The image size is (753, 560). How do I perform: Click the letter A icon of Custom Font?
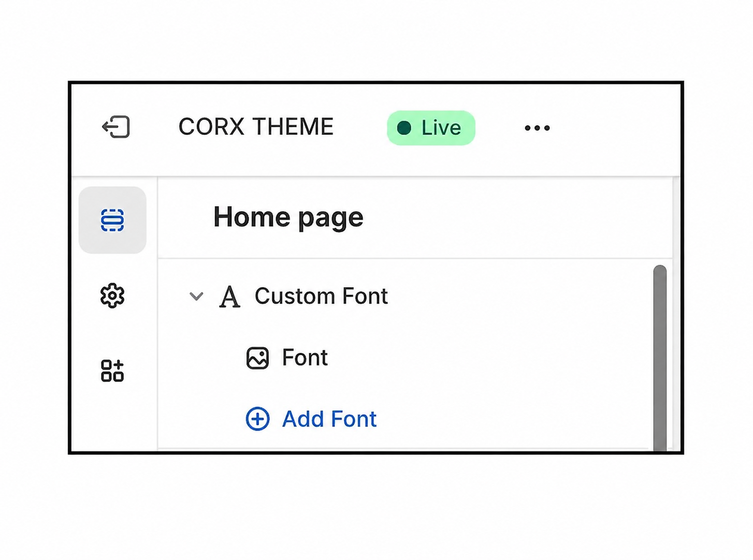coord(229,297)
